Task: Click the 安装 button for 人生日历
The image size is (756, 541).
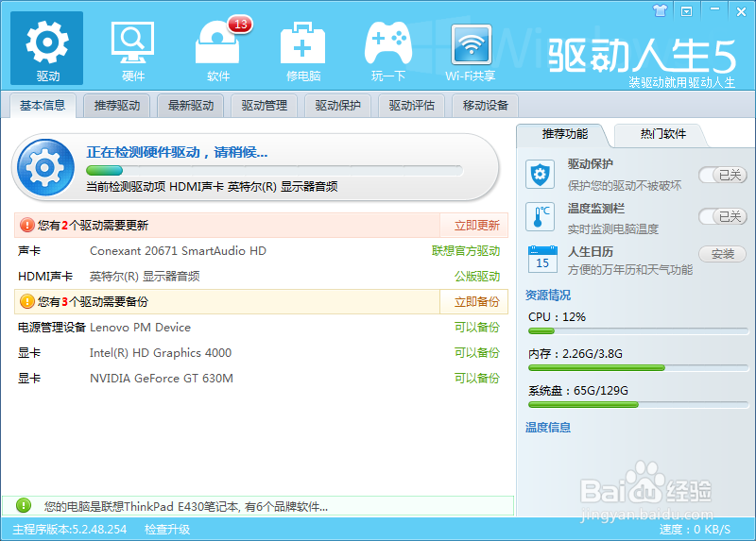Action: (x=723, y=253)
